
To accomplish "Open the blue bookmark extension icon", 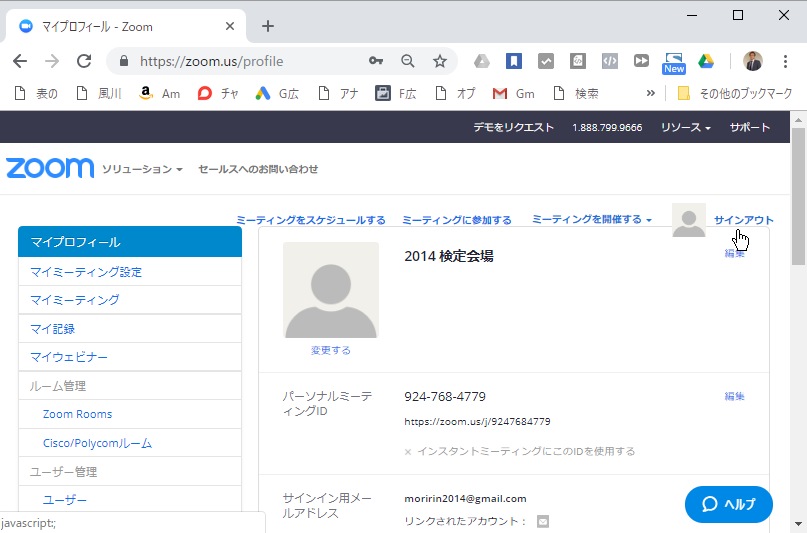I will point(514,61).
